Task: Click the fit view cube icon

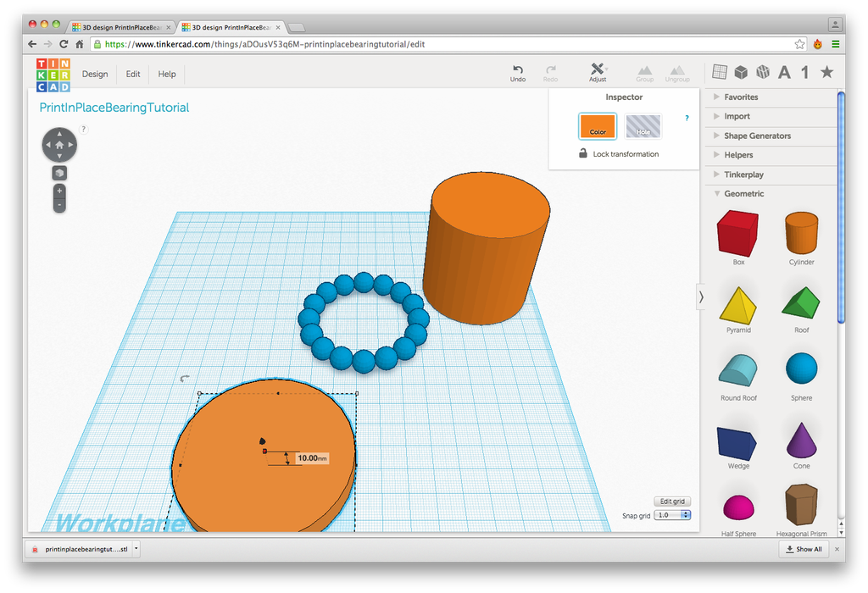Action: tap(59, 173)
